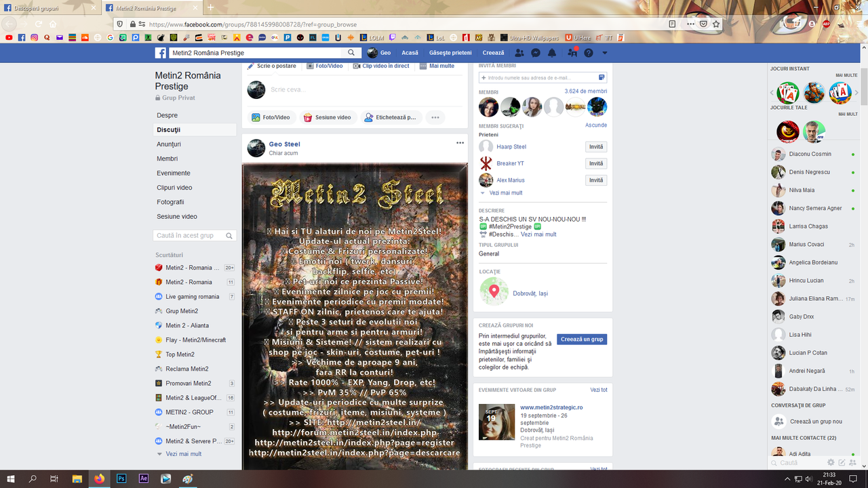Click the Windows Start button
Screen dimensions: 868x488
point(11,479)
